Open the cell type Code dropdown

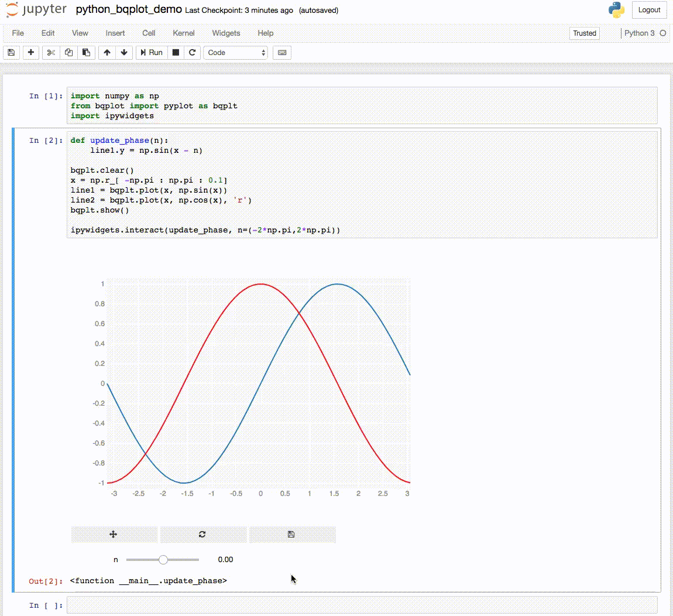coord(235,53)
